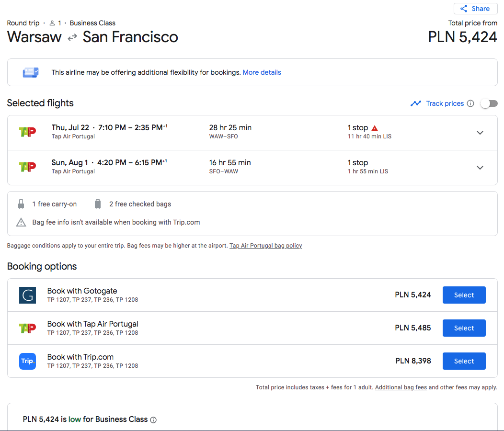Screen dimensions: 504x431
Task: Select the Gotogate booking for PLN 5,424
Action: point(464,295)
